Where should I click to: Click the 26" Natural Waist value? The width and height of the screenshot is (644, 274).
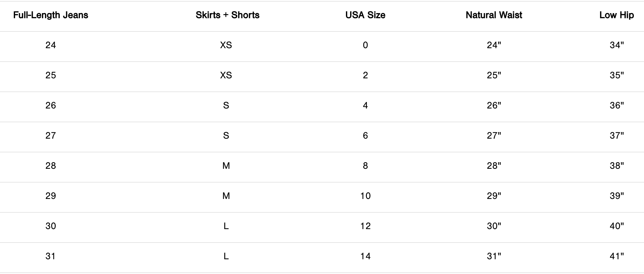(x=494, y=106)
